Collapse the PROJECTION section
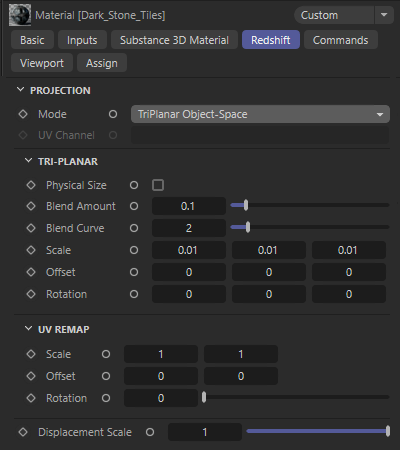This screenshot has width=400, height=450. tap(21, 90)
